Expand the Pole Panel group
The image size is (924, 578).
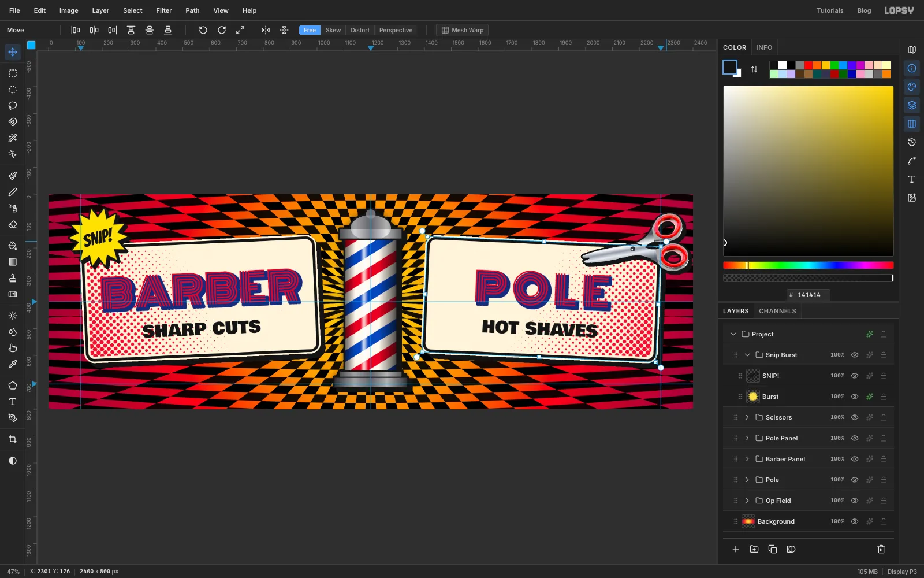point(747,438)
